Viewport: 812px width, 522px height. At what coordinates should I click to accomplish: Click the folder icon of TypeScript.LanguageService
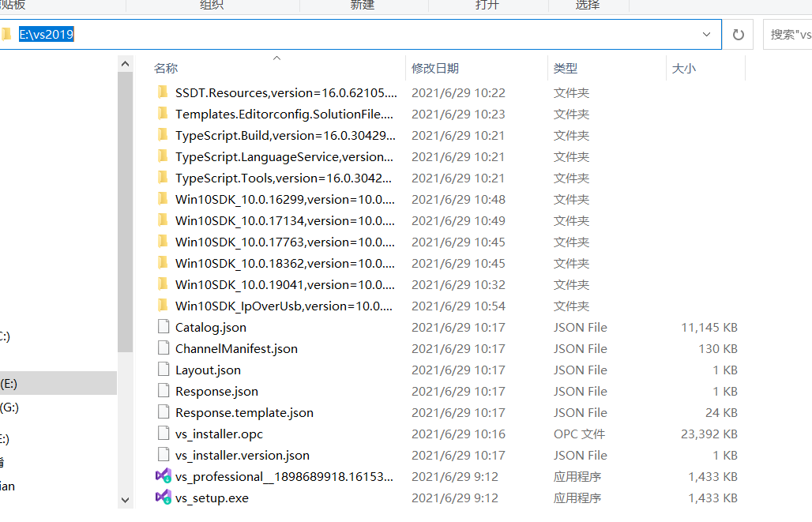163,156
